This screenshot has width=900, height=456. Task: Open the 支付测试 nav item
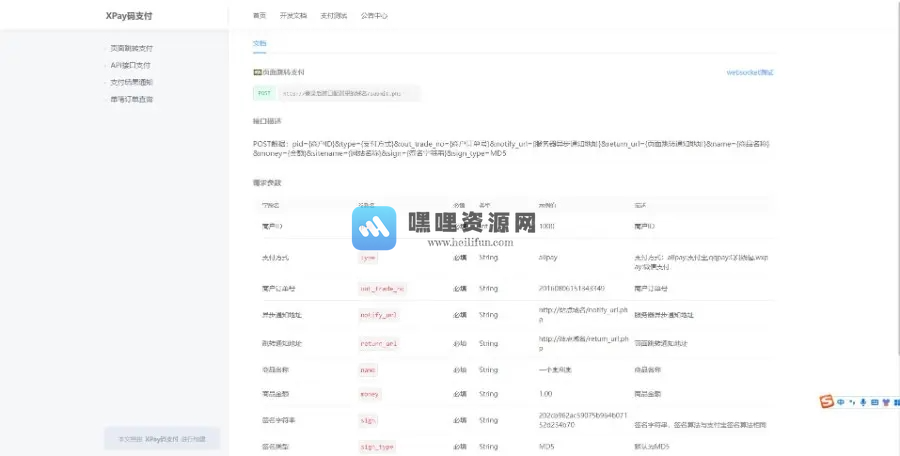[x=333, y=16]
